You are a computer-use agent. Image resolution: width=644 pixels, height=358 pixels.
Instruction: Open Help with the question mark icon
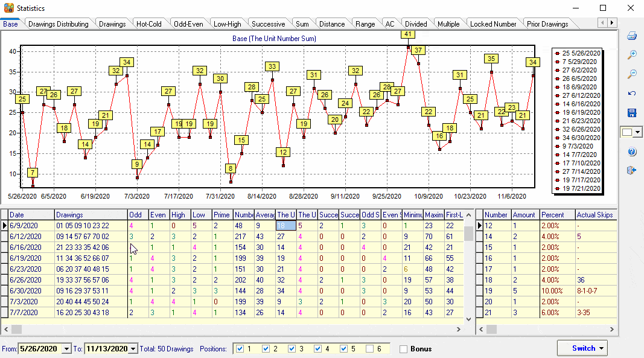point(632,152)
